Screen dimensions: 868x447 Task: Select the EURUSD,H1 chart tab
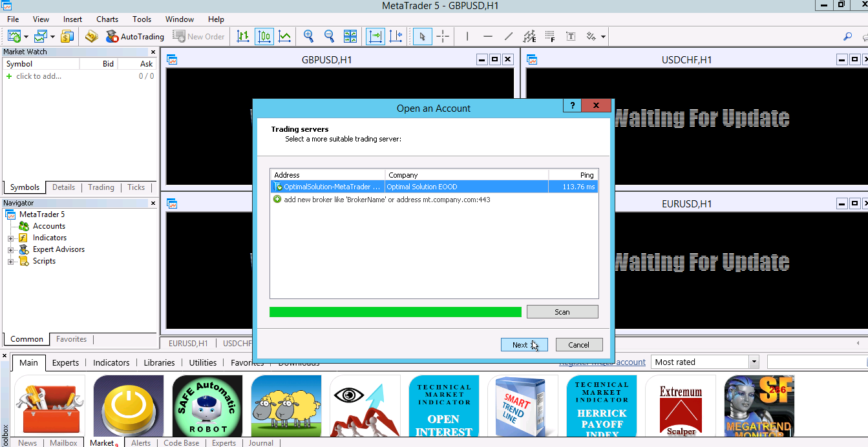click(x=188, y=344)
